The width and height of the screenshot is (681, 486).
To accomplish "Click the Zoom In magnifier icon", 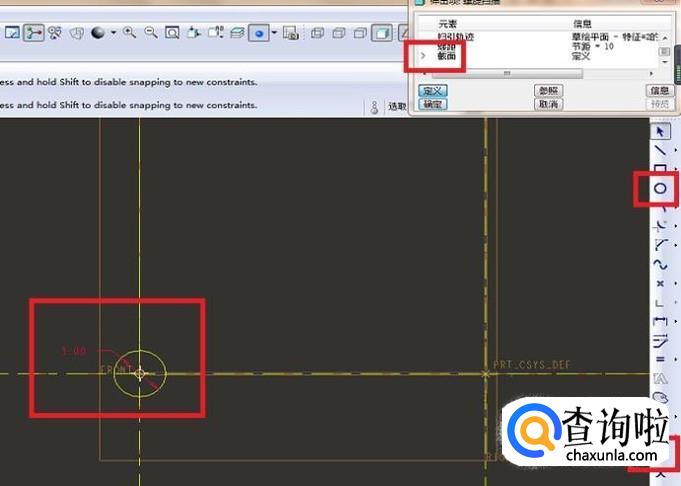I will click(x=130, y=33).
